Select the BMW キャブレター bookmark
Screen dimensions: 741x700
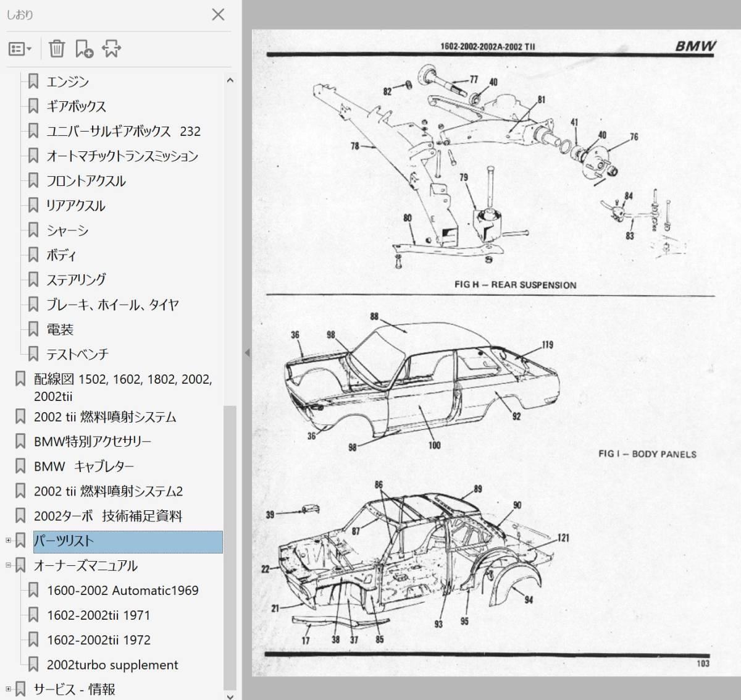pyautogui.click(x=84, y=466)
